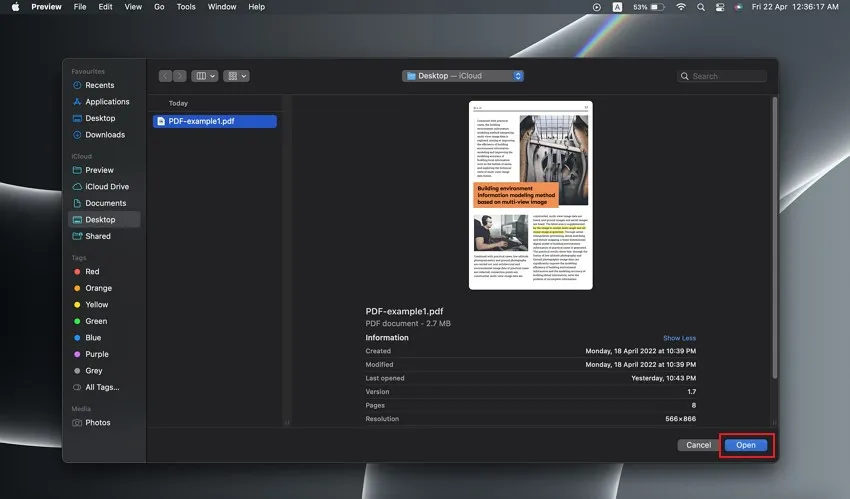Go to the Downloads folder
Screen dimensions: 850x499
(104, 135)
